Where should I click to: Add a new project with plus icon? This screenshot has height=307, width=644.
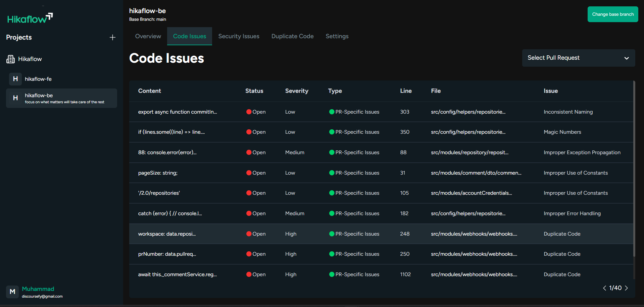click(112, 38)
